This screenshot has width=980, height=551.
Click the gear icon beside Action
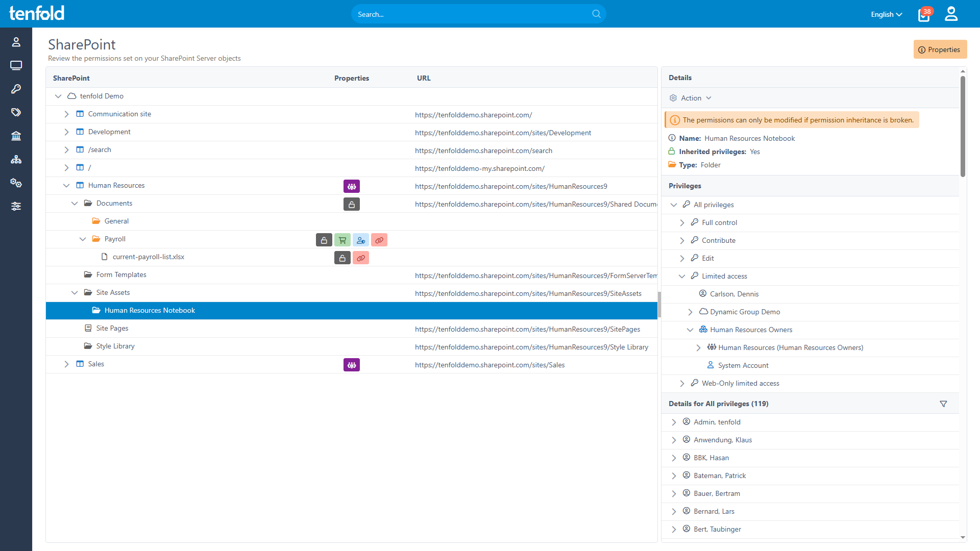click(673, 98)
